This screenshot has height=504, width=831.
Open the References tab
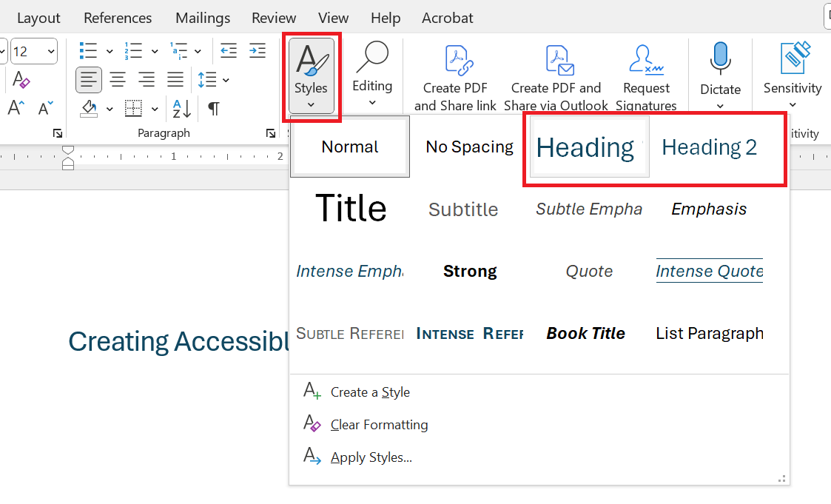coord(118,18)
